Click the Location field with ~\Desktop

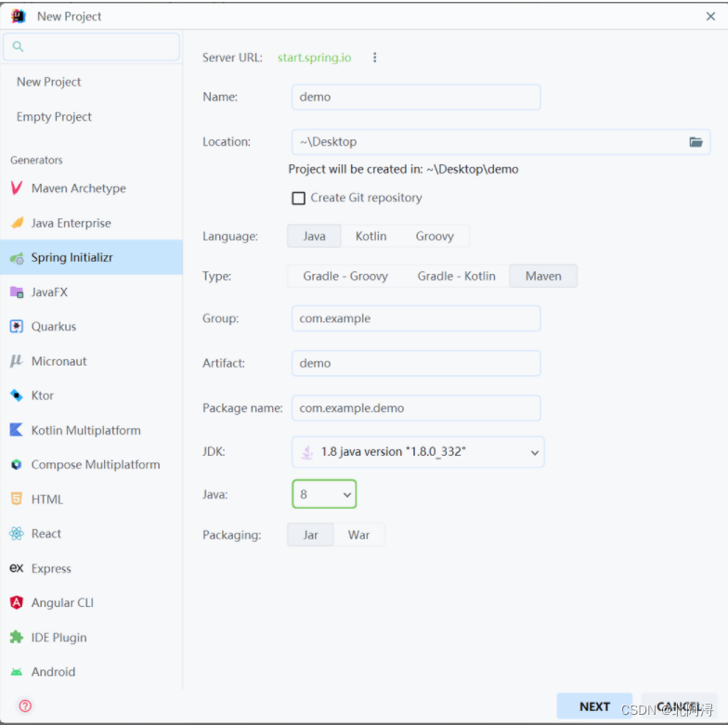coord(501,142)
